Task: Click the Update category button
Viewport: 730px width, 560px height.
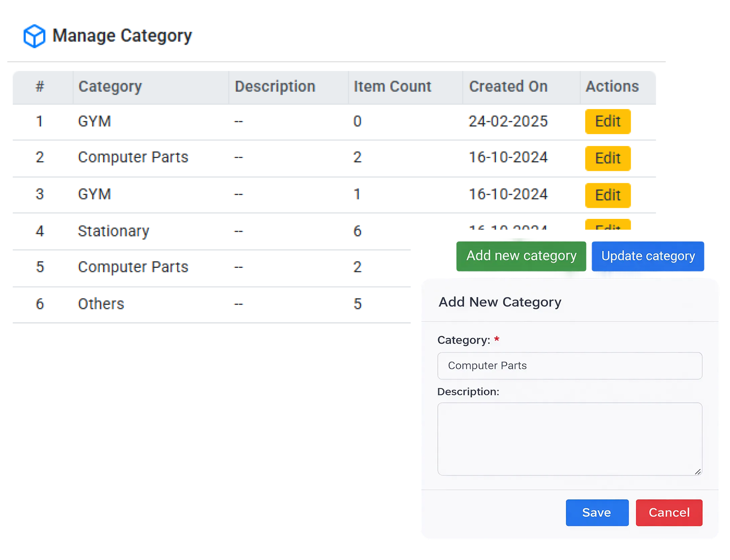Action: click(x=647, y=256)
